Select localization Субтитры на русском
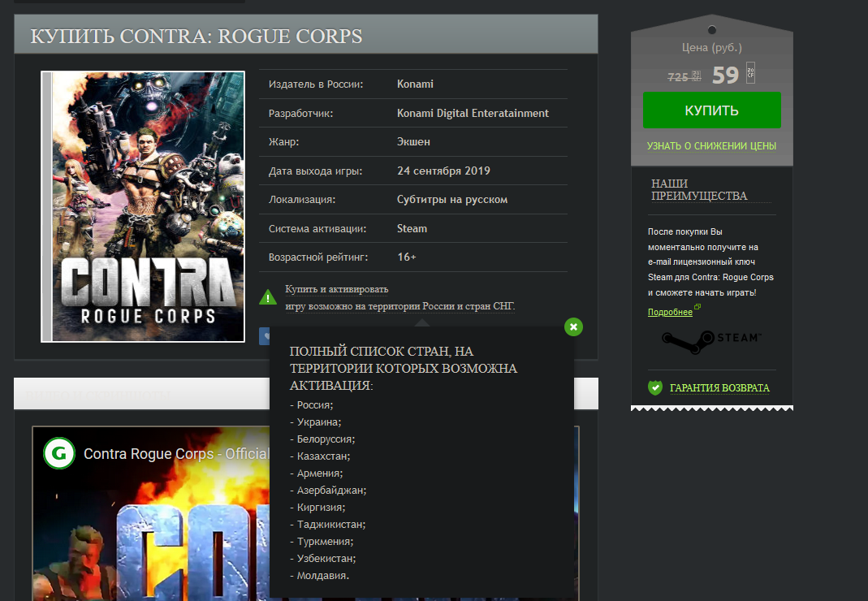 pyautogui.click(x=452, y=200)
